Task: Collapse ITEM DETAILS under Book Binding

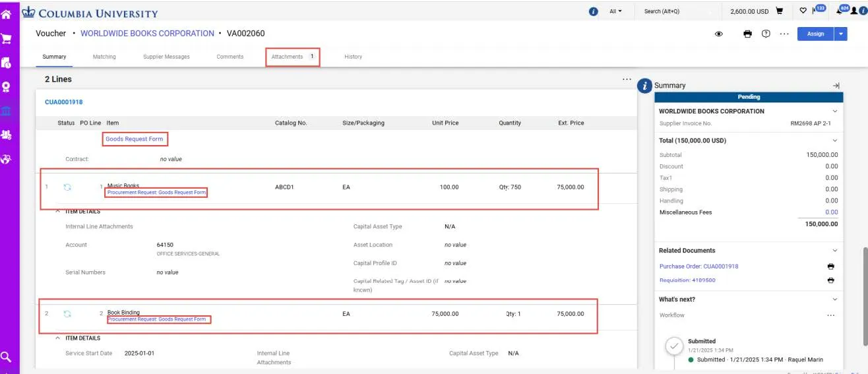Action: click(58, 338)
